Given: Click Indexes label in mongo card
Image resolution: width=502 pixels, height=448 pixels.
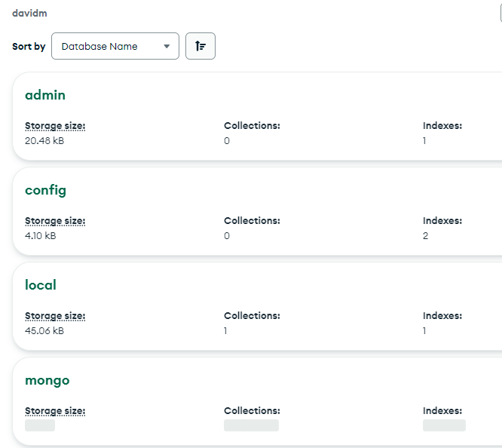Looking at the screenshot, I should 442,411.
